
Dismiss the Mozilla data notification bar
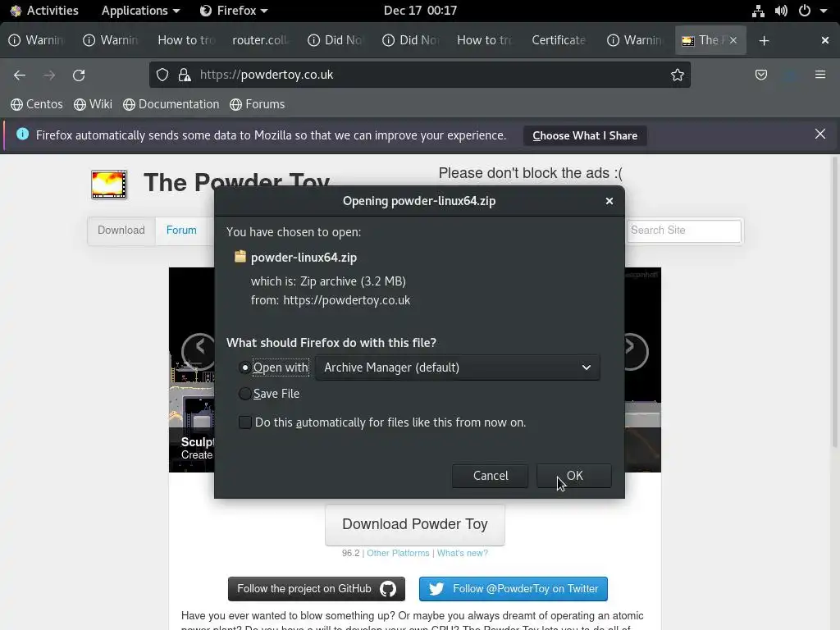[819, 134]
